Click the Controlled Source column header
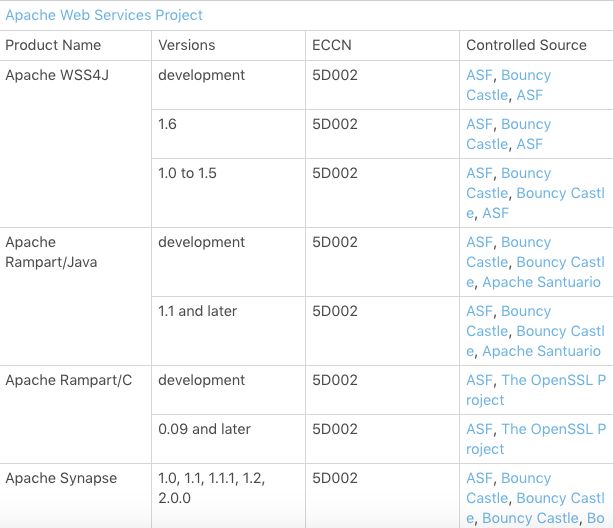614x528 pixels. tap(536, 45)
